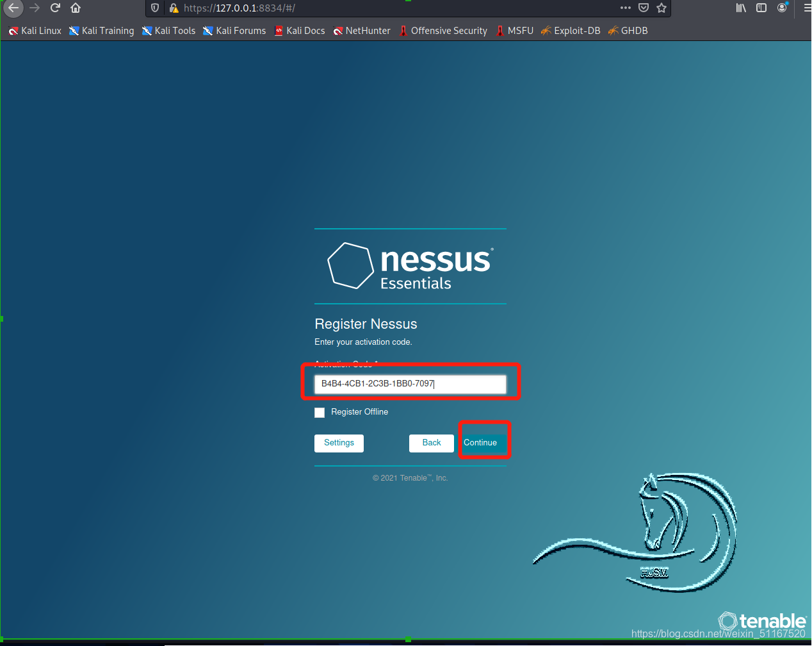
Task: Open the Nessus Settings button
Action: (x=339, y=443)
